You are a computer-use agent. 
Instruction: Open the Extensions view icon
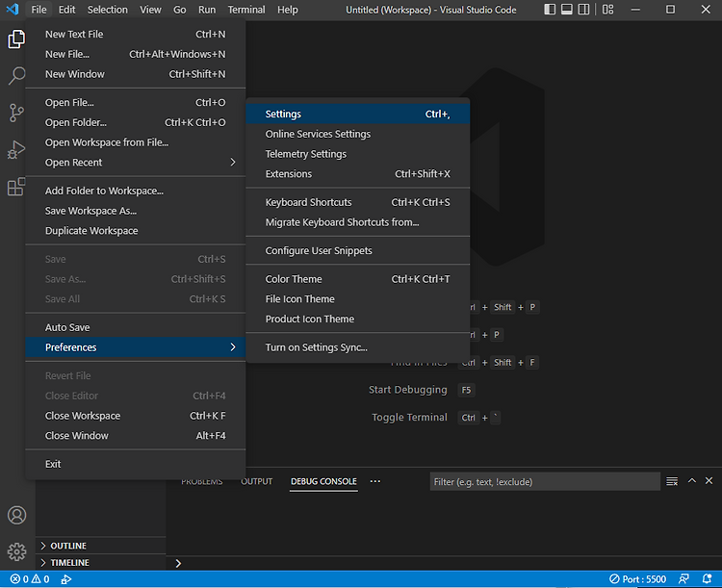[16, 187]
